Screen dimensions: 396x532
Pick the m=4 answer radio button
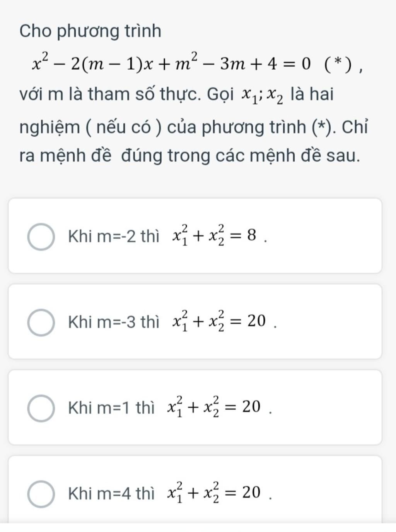(x=41, y=494)
